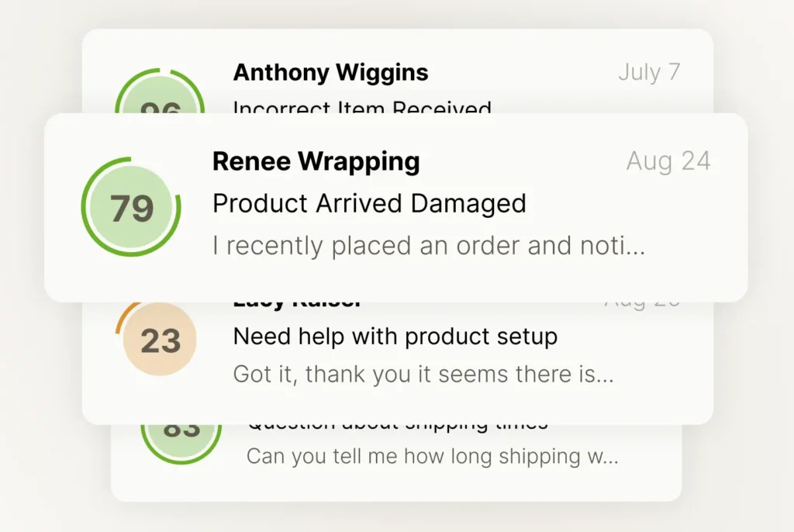
Task: Open the Anthony Wiggins sender name
Action: (330, 73)
